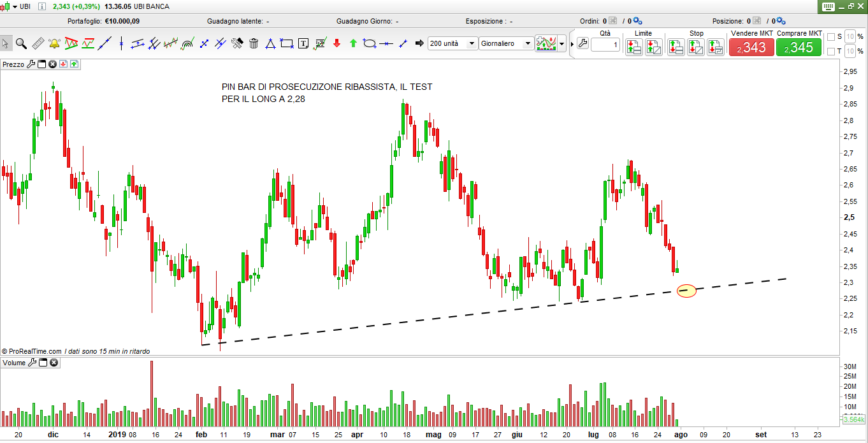Open the 200 unità dropdown
Screen dimensions: 868x443
pyautogui.click(x=472, y=44)
